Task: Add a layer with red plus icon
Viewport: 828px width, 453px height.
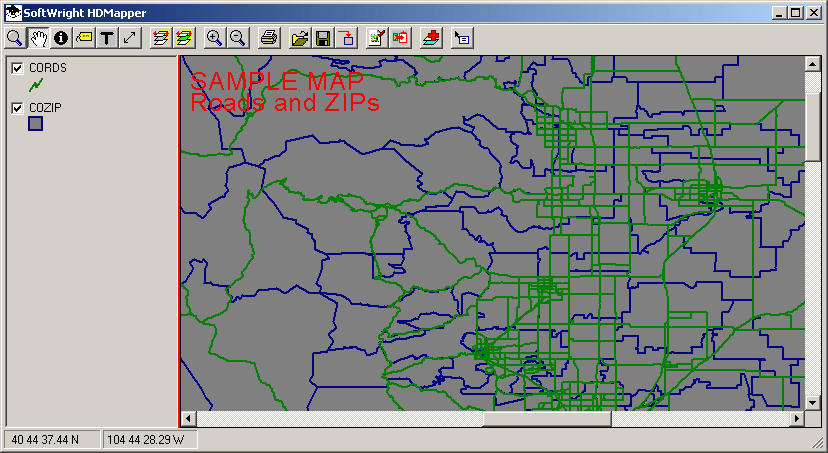Action: tap(431, 38)
